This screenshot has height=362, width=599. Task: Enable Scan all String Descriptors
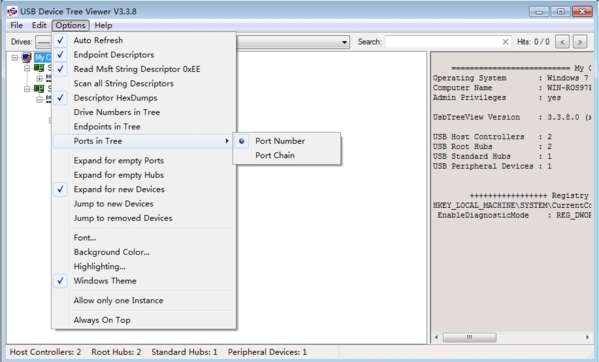[144, 83]
